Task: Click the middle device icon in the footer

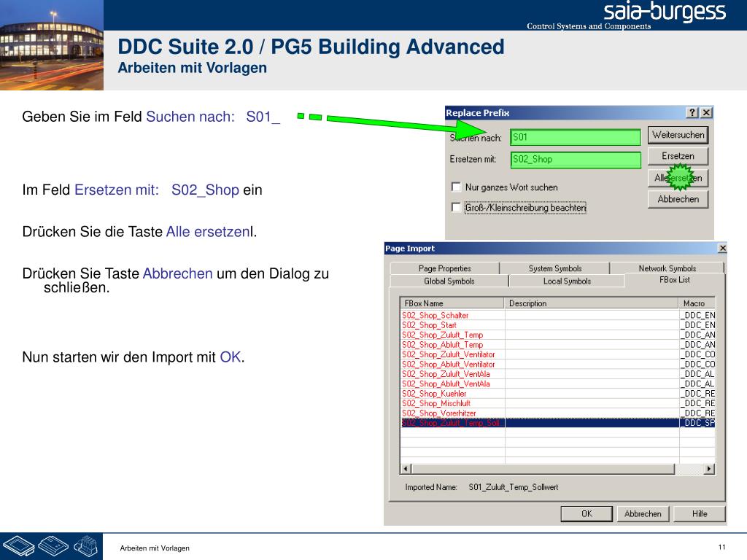Action: (53, 545)
